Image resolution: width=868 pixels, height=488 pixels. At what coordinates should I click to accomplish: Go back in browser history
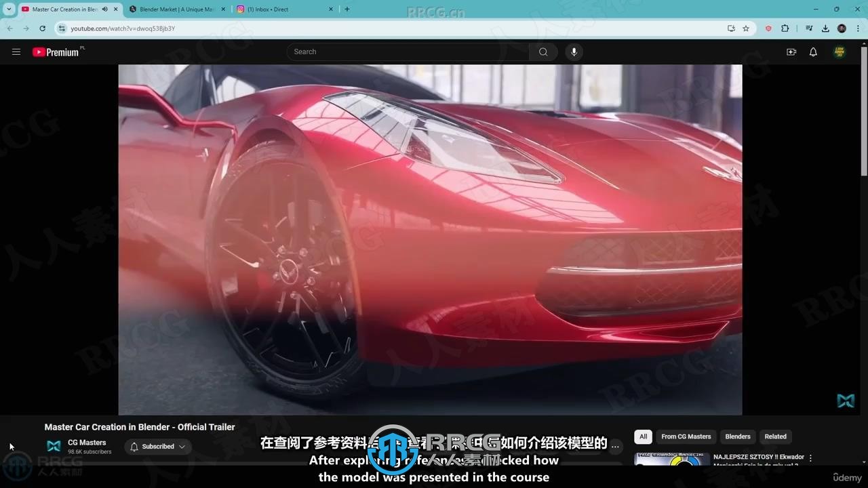(9, 28)
